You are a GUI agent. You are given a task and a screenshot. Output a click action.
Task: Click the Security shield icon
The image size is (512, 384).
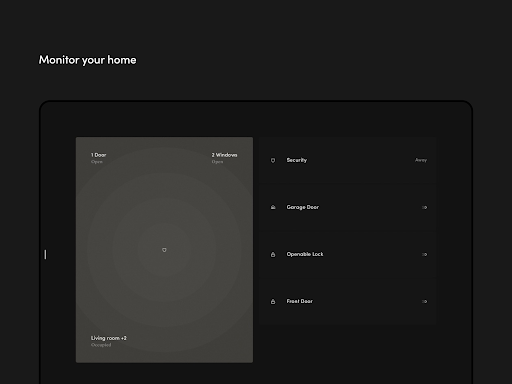pyautogui.click(x=273, y=160)
